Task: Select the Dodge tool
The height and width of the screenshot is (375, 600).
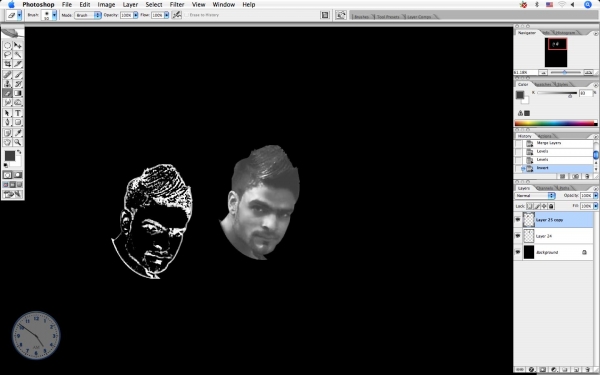Action: (18, 102)
